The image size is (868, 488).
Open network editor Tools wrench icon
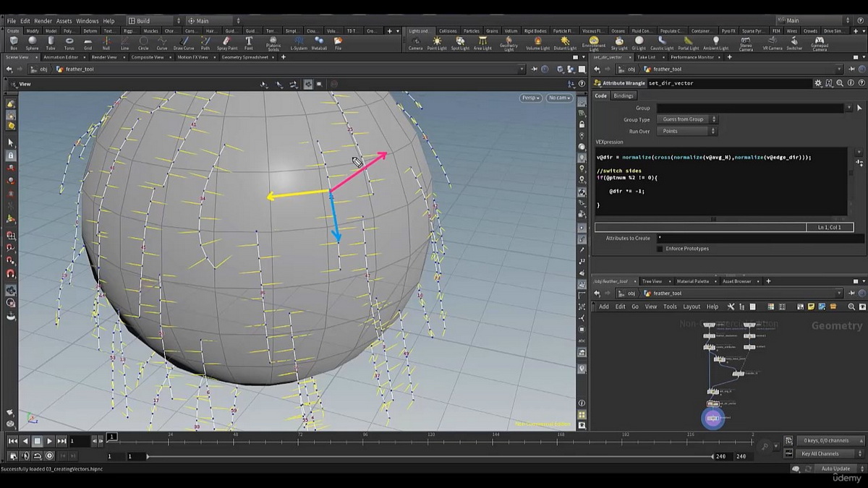731,307
